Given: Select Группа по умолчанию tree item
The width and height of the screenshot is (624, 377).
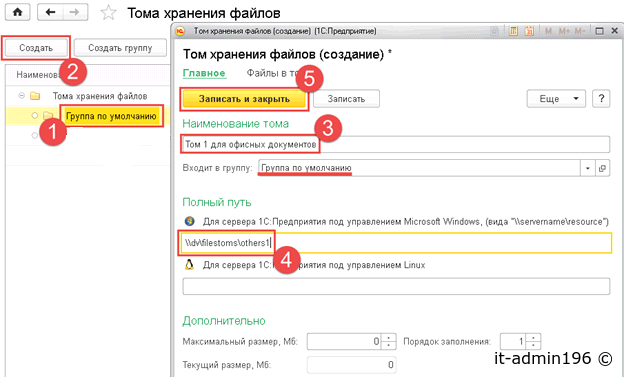Looking at the screenshot, I should 111,116.
